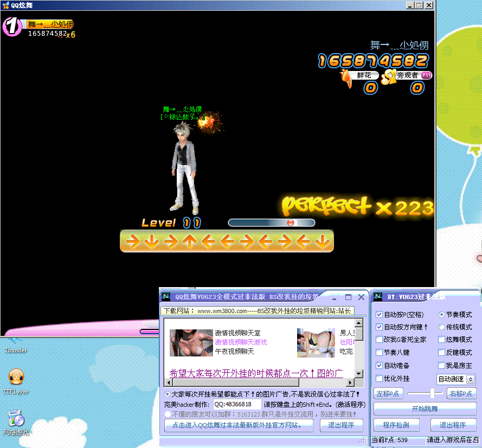
Task: Click 激情视频聊天室 text
Action: [237, 333]
